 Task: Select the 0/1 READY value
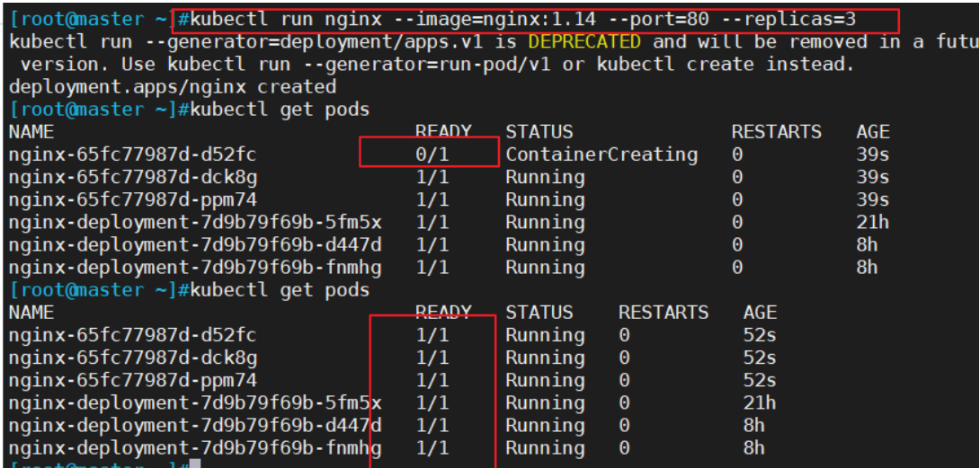tap(432, 155)
